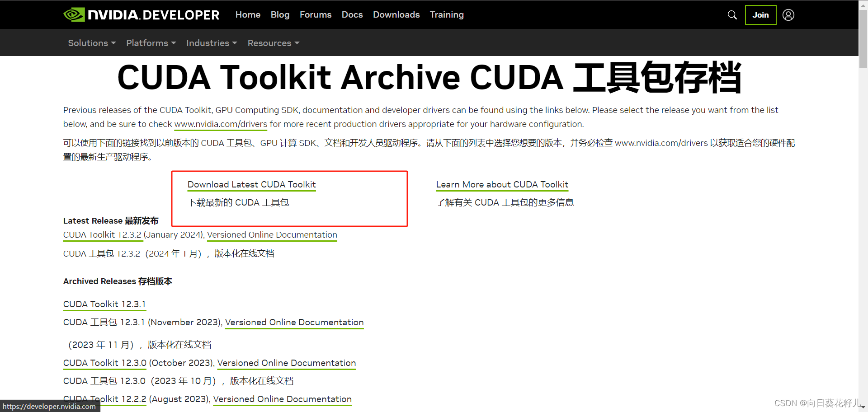Click the NVIDIA Developer logo
Screen dimensions: 868x412
142,15
